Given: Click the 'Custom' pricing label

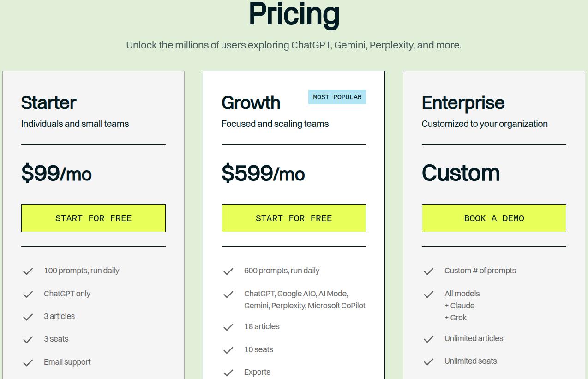Looking at the screenshot, I should pyautogui.click(x=460, y=174).
